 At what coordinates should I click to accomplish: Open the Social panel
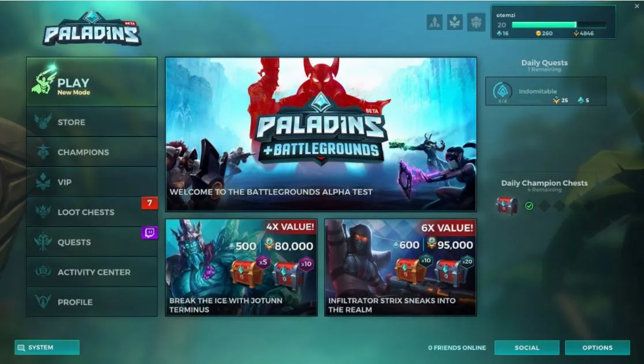tap(526, 347)
